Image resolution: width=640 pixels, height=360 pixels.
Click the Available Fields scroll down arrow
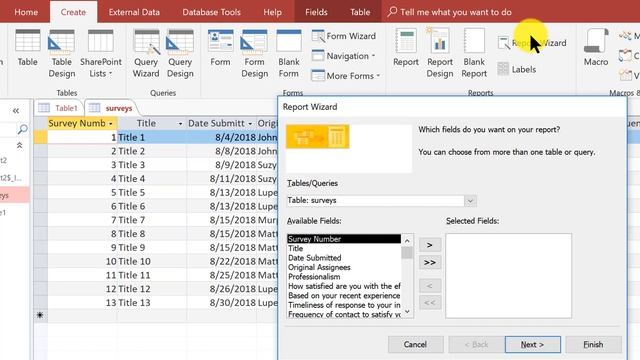point(407,311)
